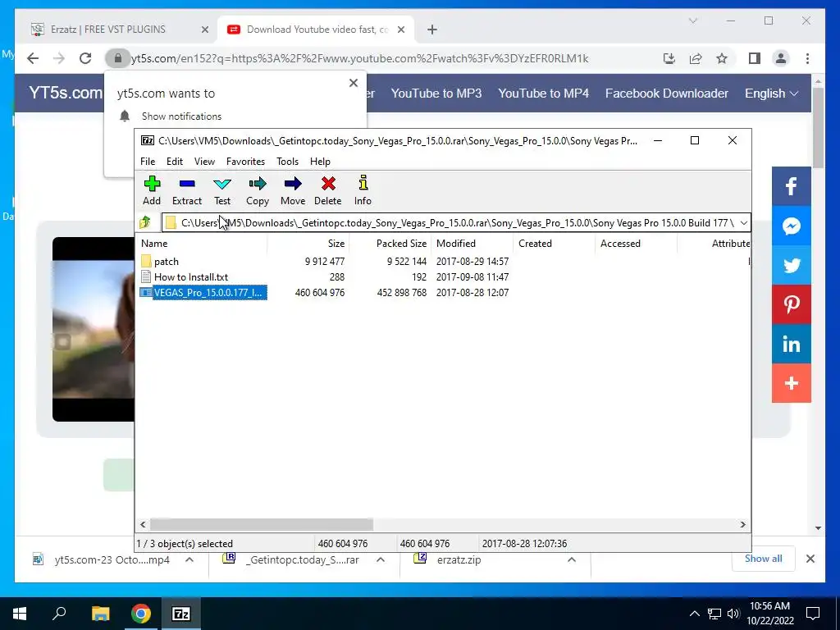Reload the page in Chrome
This screenshot has height=630, width=840.
tap(85, 58)
